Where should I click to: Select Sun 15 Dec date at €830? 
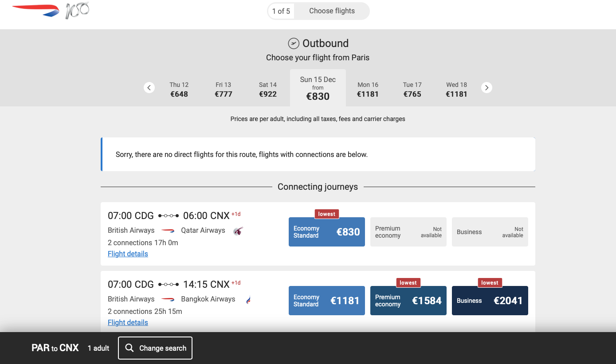(x=318, y=88)
